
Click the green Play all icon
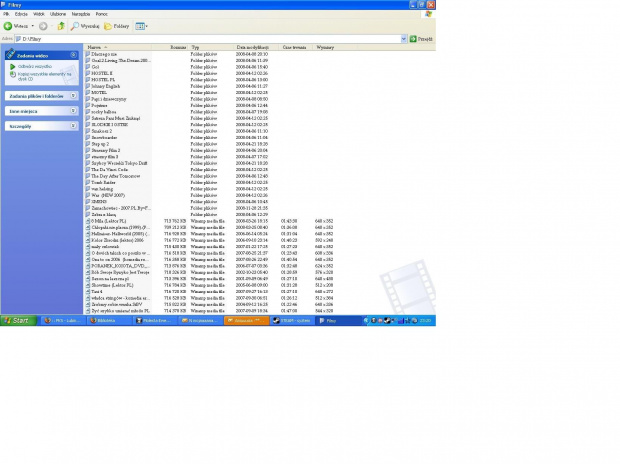point(13,67)
